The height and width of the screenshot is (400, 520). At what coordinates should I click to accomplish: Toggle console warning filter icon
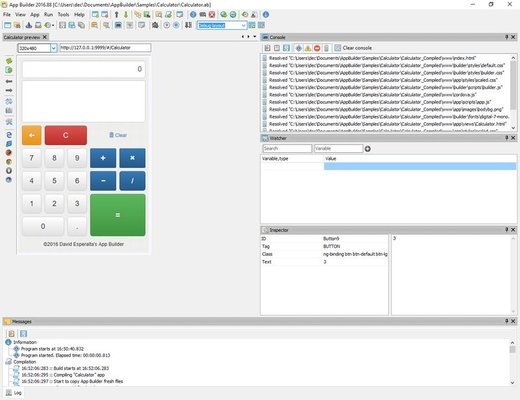[308, 48]
